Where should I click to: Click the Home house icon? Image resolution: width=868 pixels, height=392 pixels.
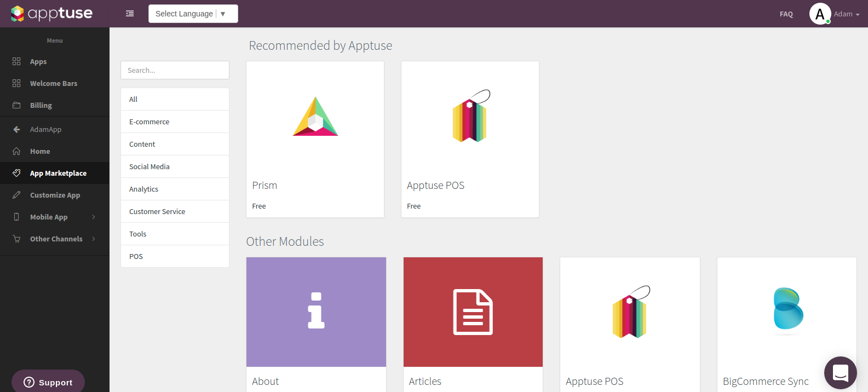coord(16,151)
